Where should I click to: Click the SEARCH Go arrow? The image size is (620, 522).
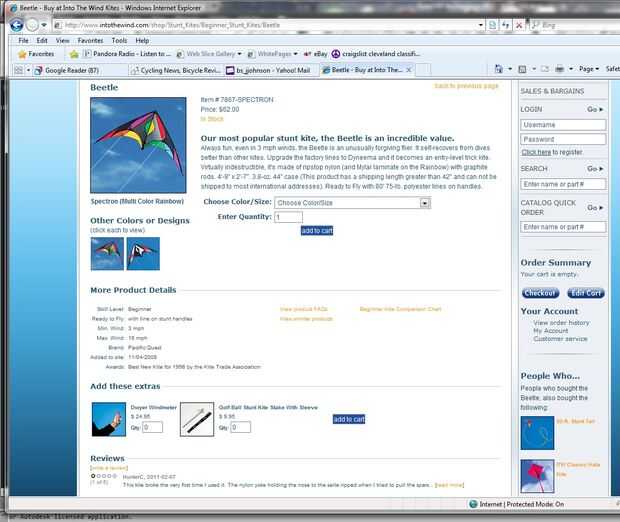(595, 169)
